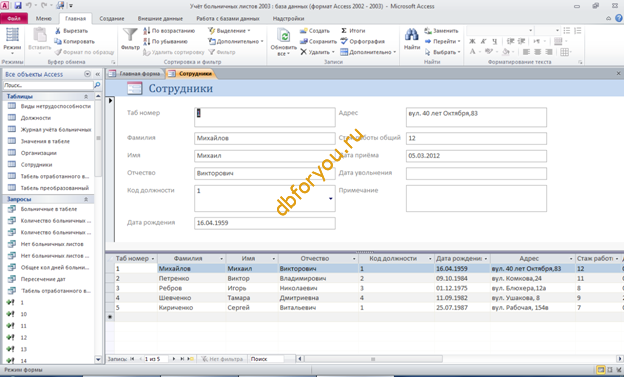Toggle underline Ч formatting button
624x377 pixels.
495,41
